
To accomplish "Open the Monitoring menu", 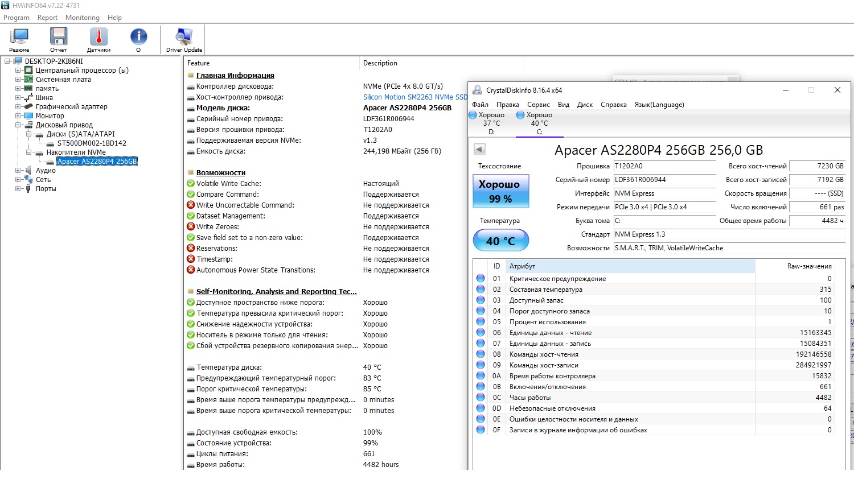I will (83, 18).
